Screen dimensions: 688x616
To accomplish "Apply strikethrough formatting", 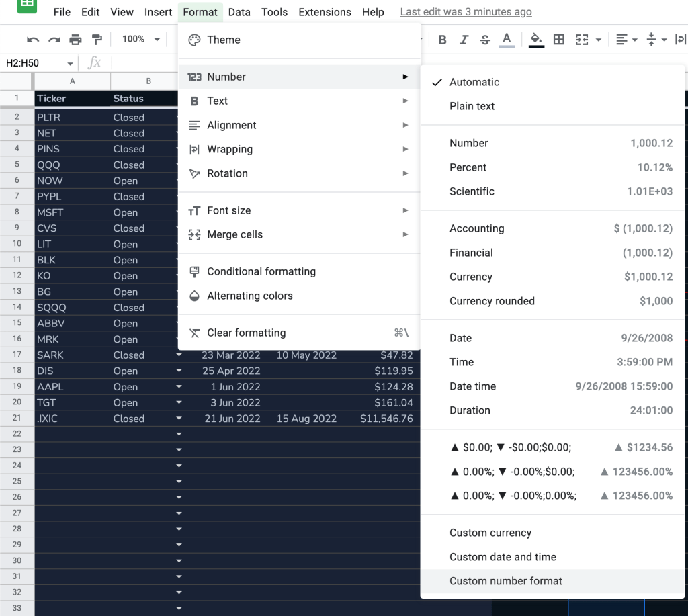I will click(x=485, y=40).
